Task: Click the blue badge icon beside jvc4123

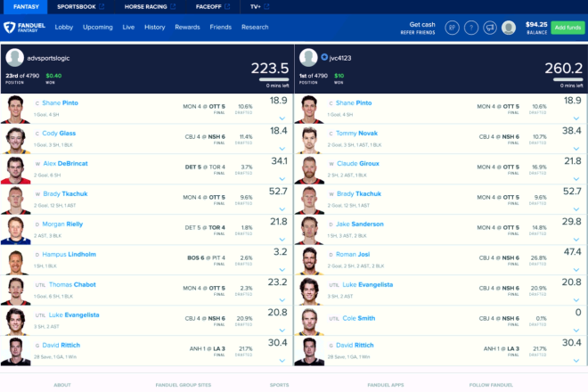Action: [324, 57]
